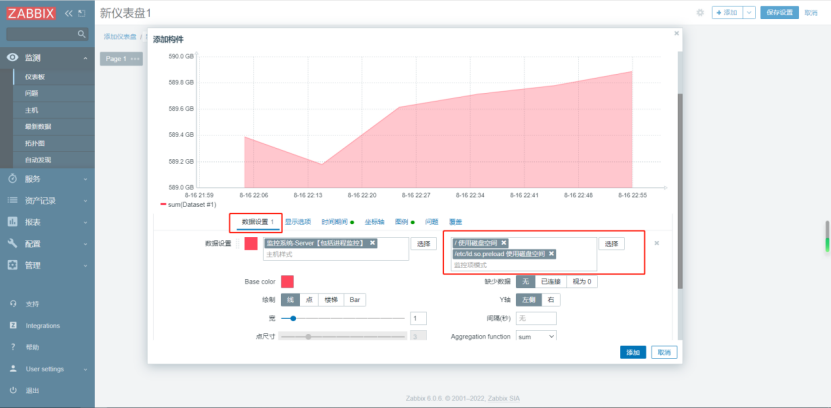Set Y轴 to 左侧
The height and width of the screenshot is (408, 831).
coord(529,300)
